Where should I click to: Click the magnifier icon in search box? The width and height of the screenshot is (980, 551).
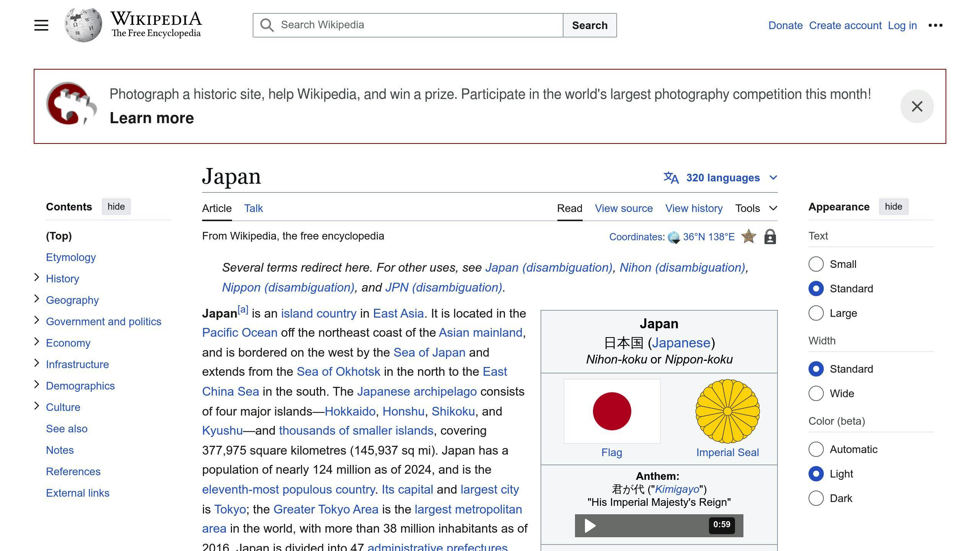[267, 25]
